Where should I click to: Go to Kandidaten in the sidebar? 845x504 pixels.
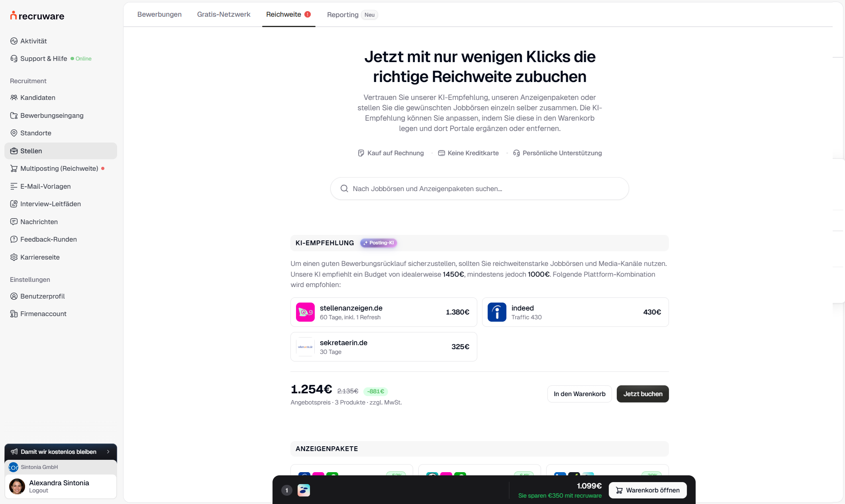38,98
